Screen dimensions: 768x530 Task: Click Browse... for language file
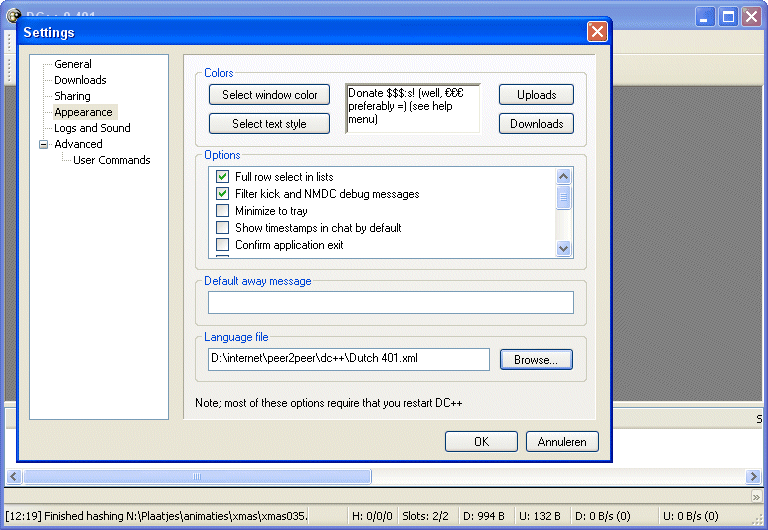[x=536, y=360]
